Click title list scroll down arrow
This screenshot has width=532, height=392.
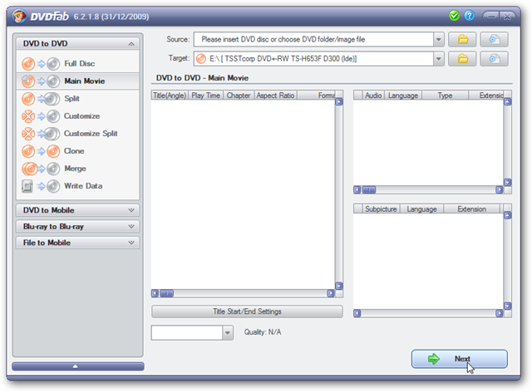(339, 286)
